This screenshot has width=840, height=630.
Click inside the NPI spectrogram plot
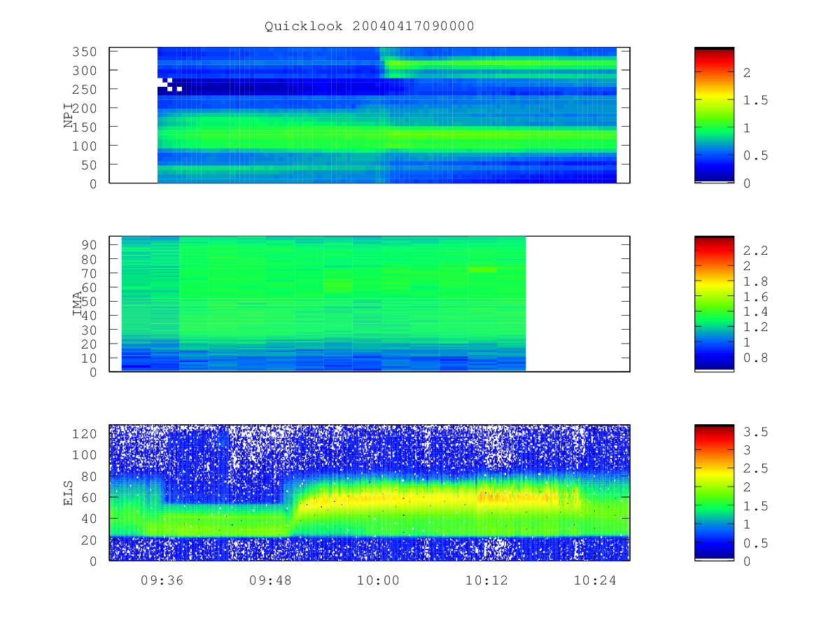pyautogui.click(x=370, y=115)
